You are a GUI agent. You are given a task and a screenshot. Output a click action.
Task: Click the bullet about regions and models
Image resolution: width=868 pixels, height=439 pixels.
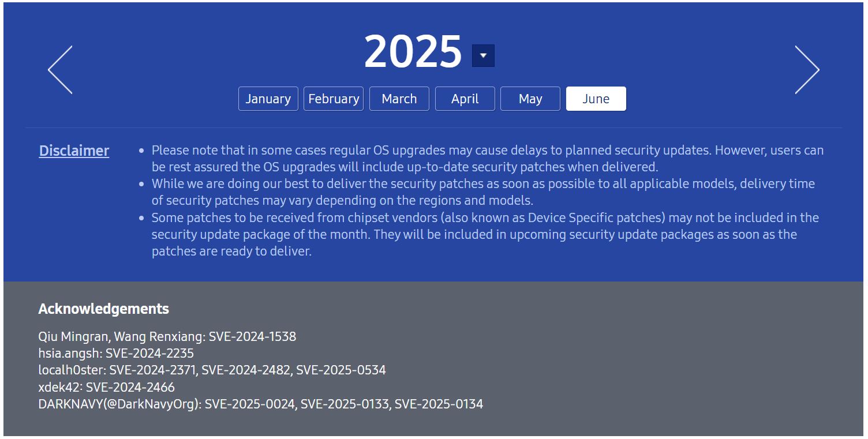(482, 192)
